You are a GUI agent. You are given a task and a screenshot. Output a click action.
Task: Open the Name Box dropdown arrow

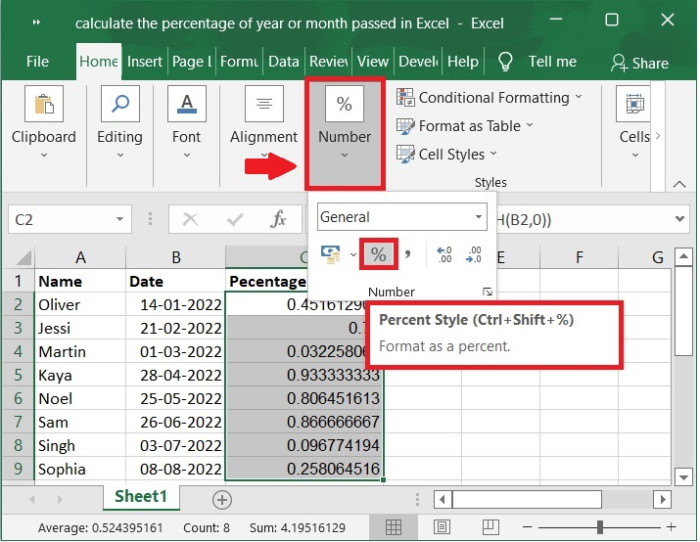pos(120,219)
